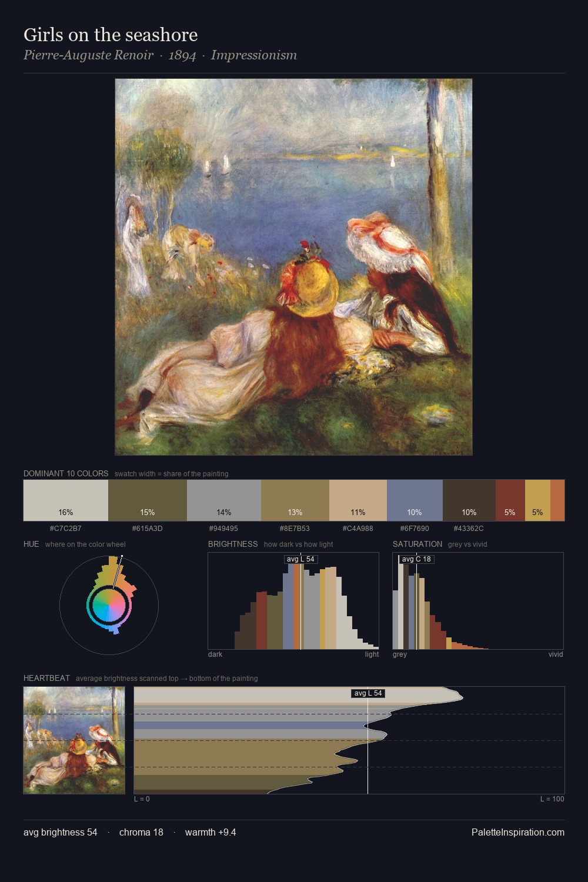Click the year 1894 in subtitle
This screenshot has height=882, width=588.
(182, 55)
